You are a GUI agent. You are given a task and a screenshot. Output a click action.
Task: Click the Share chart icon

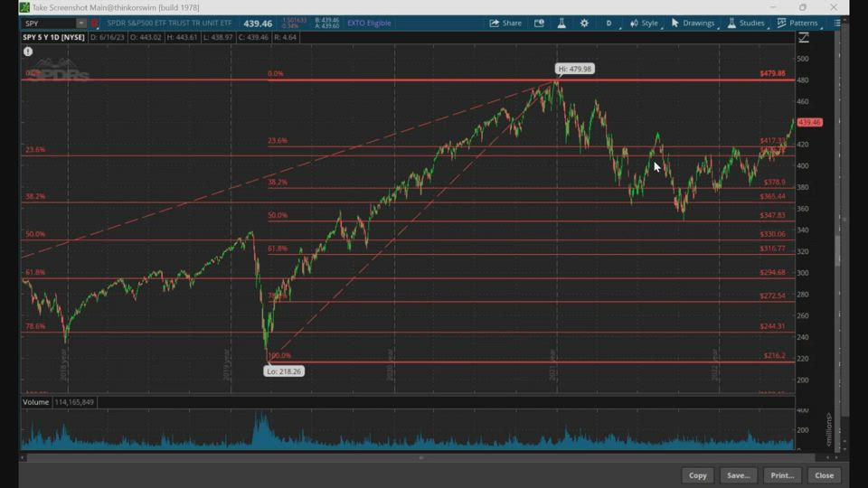[505, 23]
